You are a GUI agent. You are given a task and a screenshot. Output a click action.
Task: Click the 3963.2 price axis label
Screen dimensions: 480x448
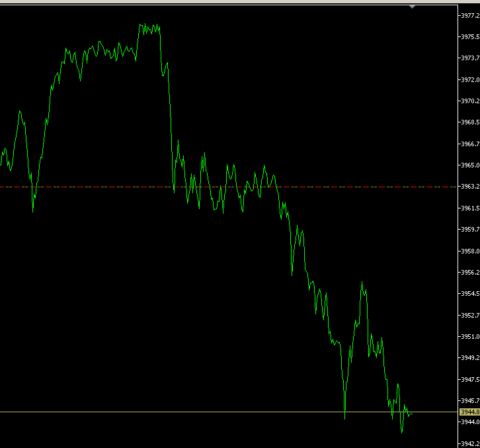tap(469, 187)
